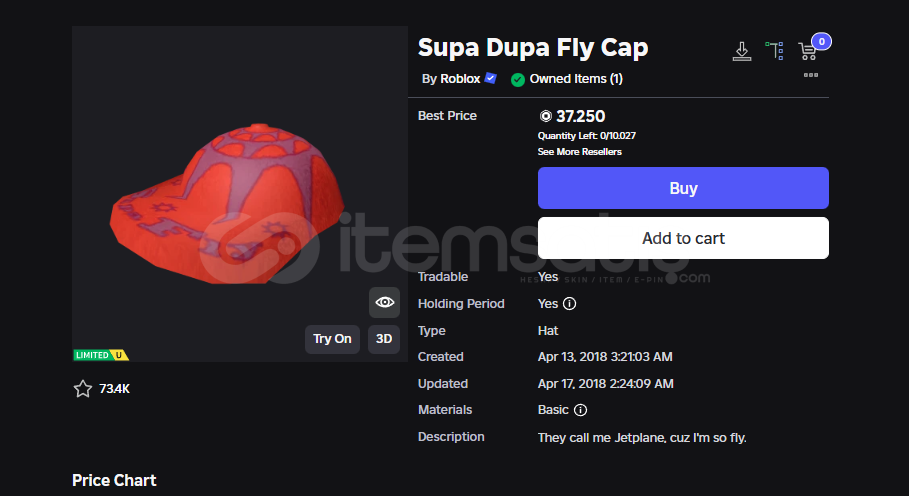This screenshot has height=496, width=909.
Task: Click the green Owned Items checkmark
Action: coord(518,79)
